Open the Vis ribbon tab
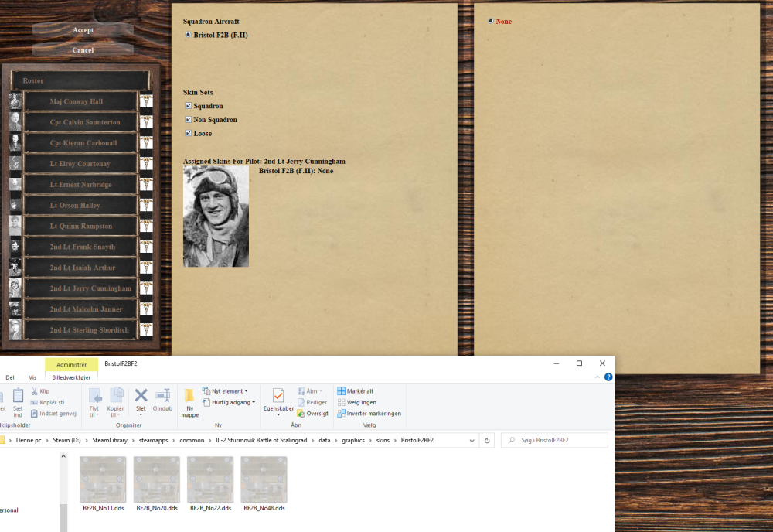 [32, 377]
